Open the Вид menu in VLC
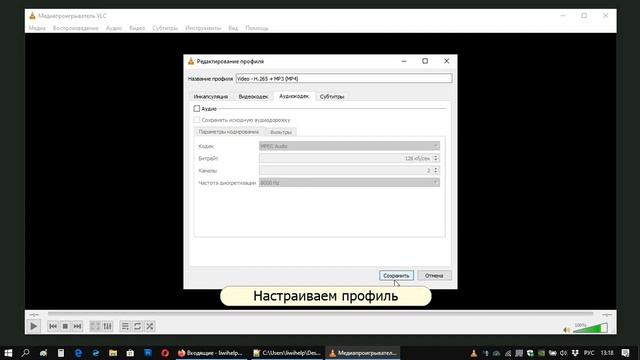This screenshot has height=360, width=640. 233,28
